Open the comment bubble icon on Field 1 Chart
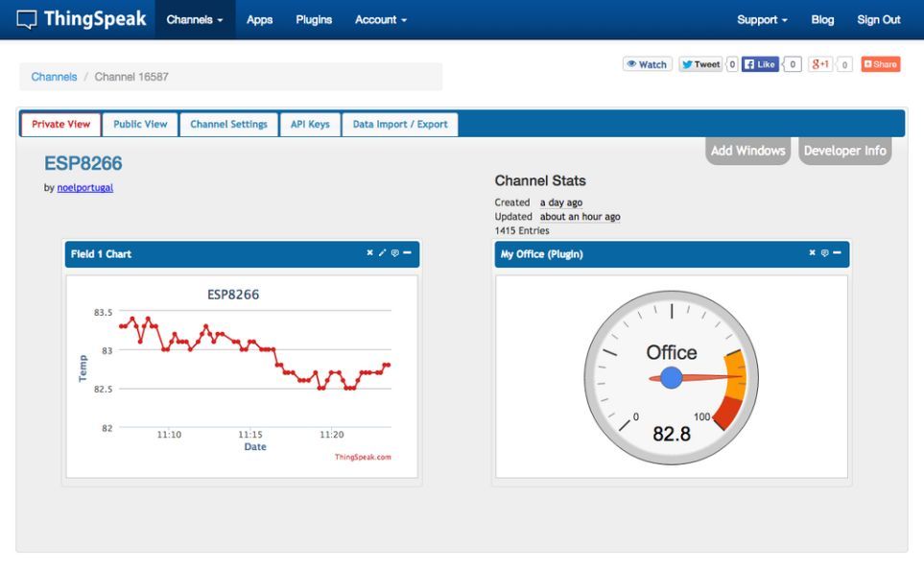This screenshot has width=924, height=570. pyautogui.click(x=394, y=253)
